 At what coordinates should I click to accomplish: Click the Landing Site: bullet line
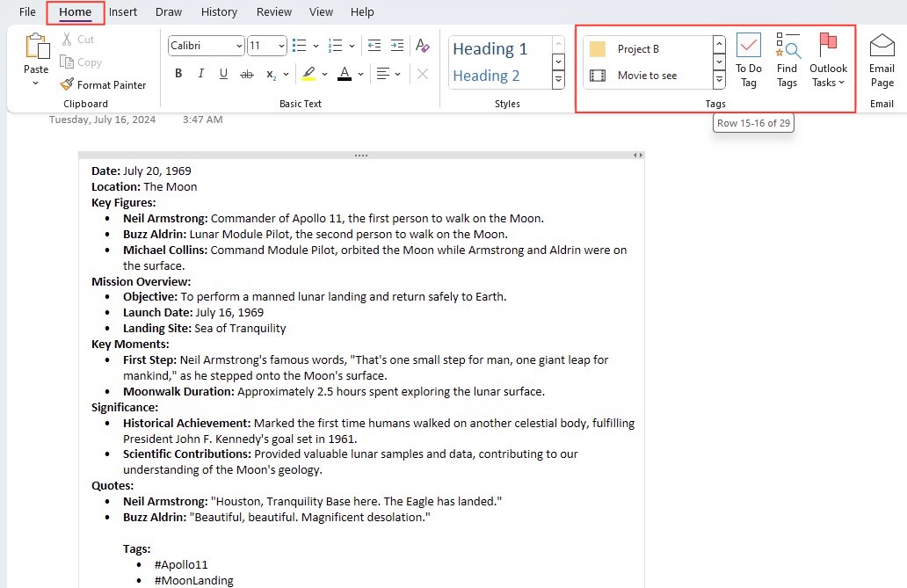click(204, 328)
